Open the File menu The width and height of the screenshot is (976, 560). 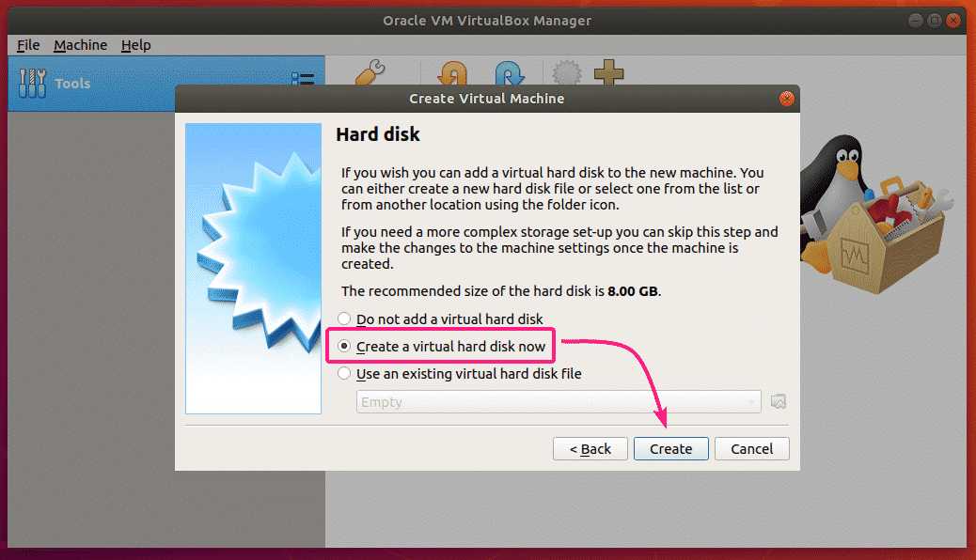[28, 45]
